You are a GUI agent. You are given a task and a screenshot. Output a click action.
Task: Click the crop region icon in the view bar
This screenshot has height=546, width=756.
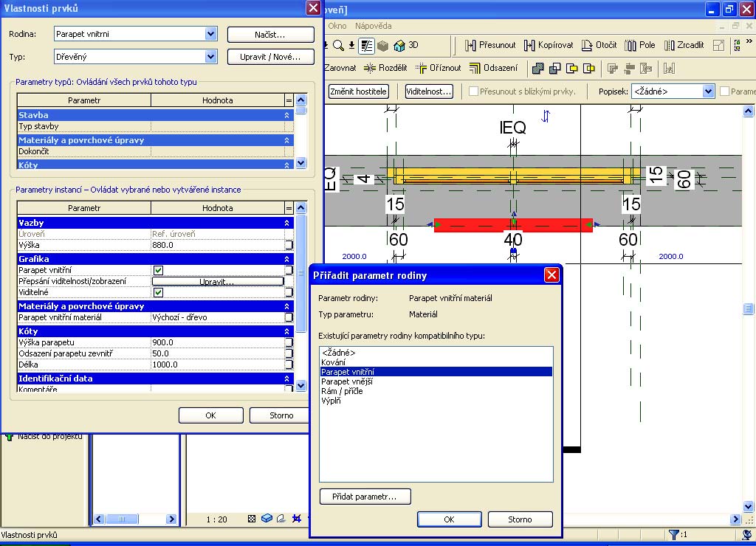coord(297,519)
